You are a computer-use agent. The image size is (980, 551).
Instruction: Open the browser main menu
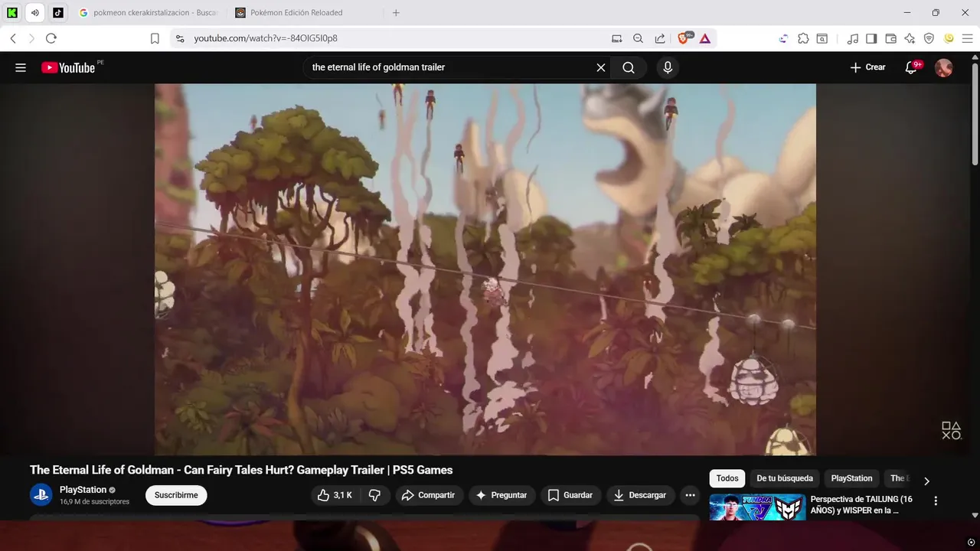(x=968, y=38)
